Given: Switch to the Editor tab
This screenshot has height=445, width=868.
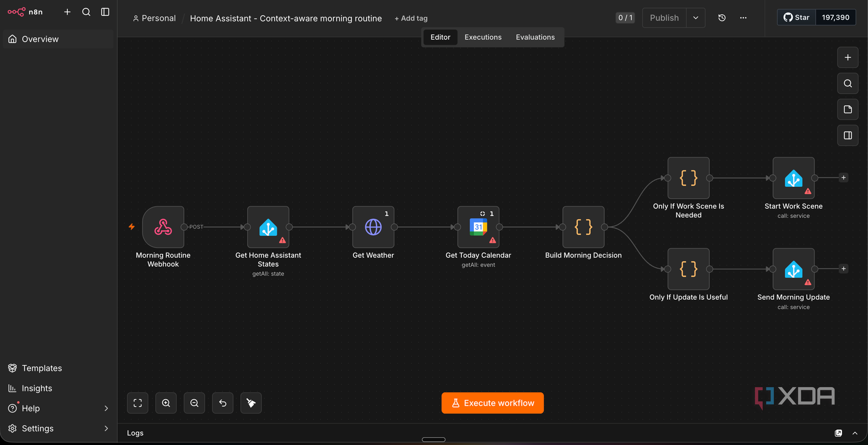Looking at the screenshot, I should tap(440, 37).
